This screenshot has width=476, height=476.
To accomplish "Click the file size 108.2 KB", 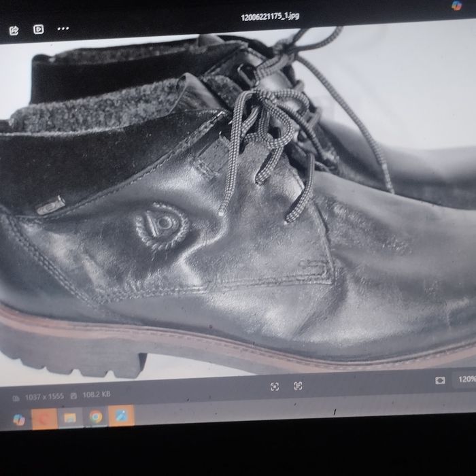I will [97, 394].
